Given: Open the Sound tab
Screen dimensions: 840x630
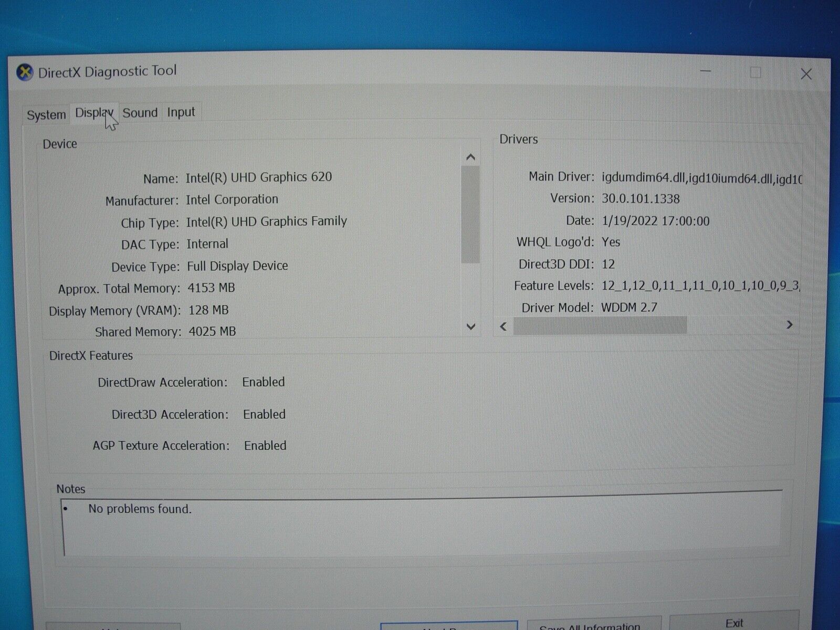Looking at the screenshot, I should click(140, 113).
